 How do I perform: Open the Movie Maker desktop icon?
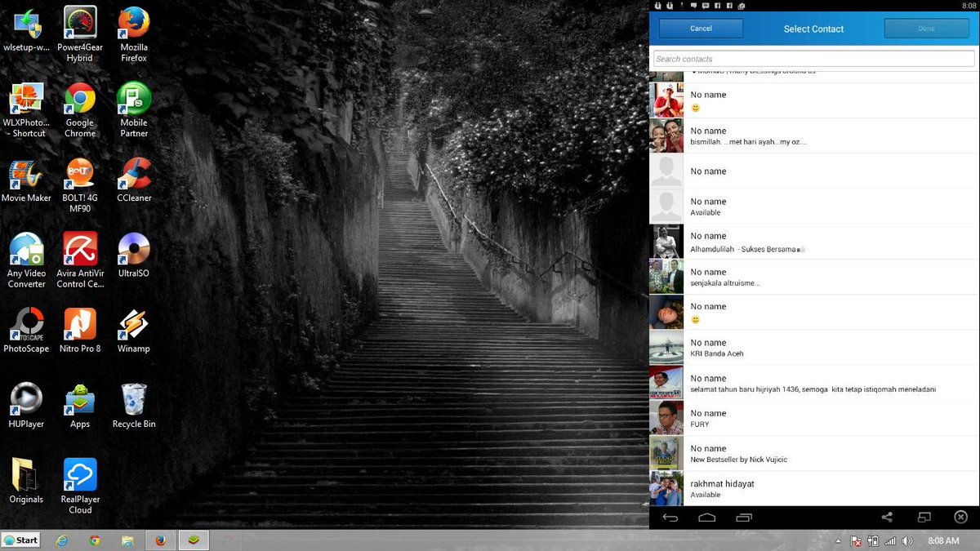[26, 180]
